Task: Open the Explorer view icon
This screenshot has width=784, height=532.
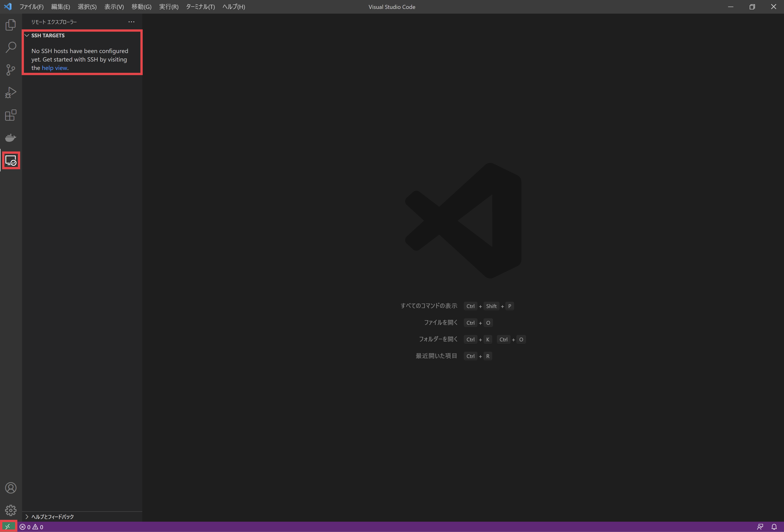Action: click(x=11, y=25)
